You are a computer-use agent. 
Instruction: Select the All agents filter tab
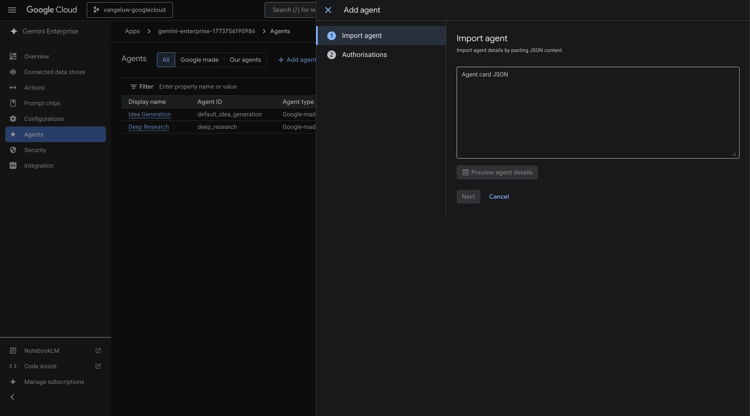pyautogui.click(x=165, y=60)
